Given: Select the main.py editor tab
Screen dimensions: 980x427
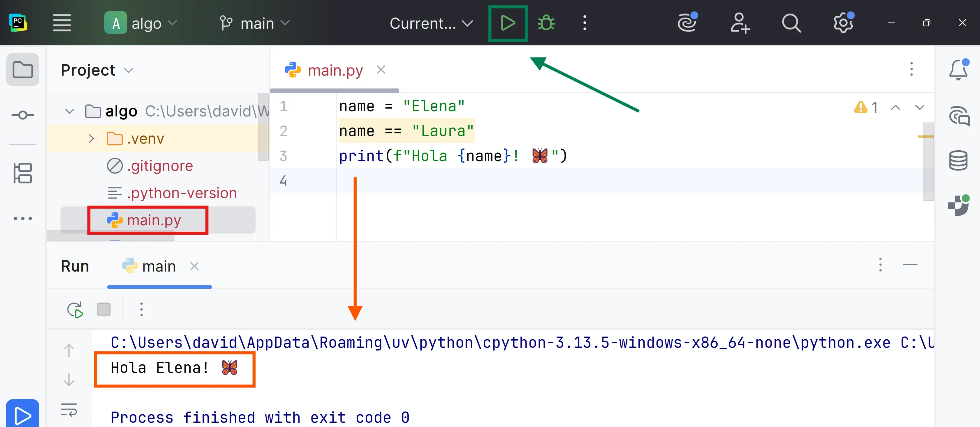Looking at the screenshot, I should click(335, 70).
